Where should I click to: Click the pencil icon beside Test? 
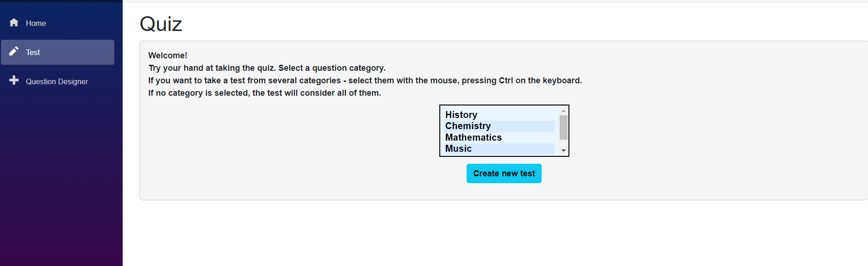click(14, 51)
